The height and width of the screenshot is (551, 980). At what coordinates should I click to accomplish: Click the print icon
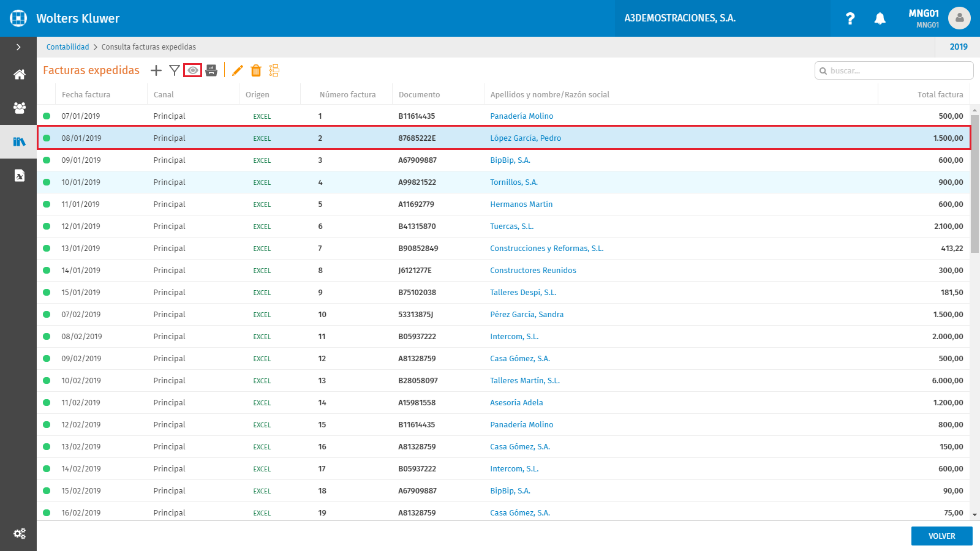tap(211, 70)
